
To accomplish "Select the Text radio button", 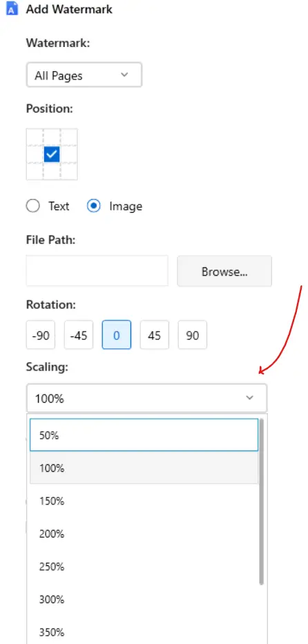I will tap(33, 206).
